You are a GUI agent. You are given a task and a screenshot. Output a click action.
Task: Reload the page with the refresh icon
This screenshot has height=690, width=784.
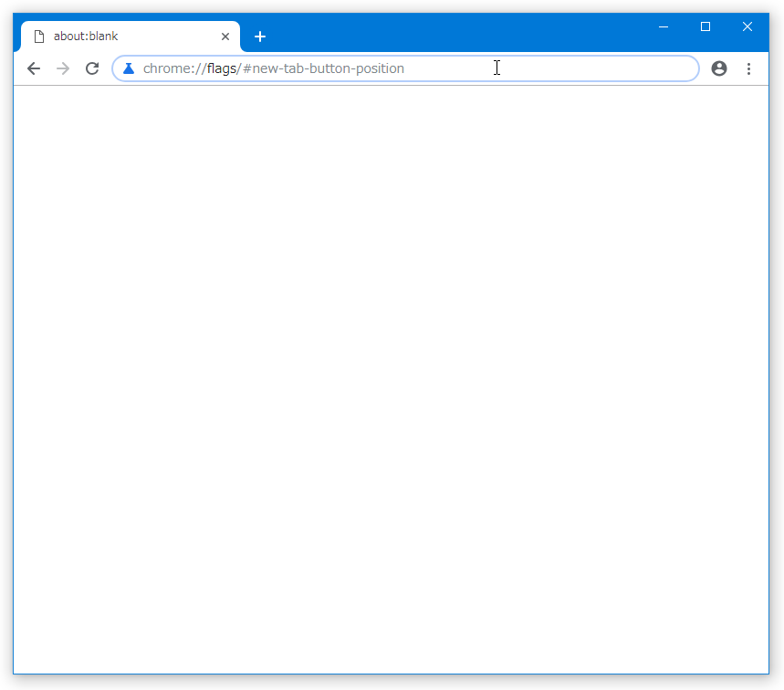(92, 68)
